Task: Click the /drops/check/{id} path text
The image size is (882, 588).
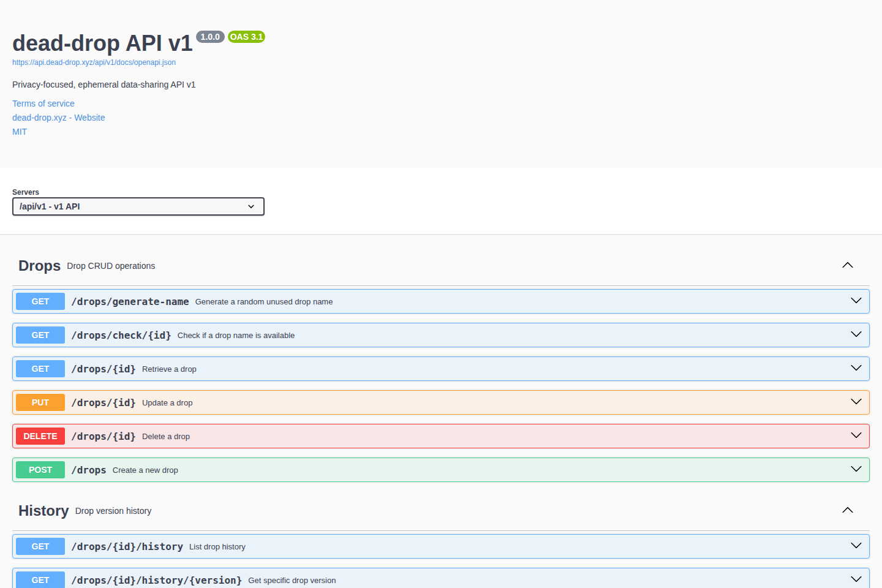Action: (121, 335)
